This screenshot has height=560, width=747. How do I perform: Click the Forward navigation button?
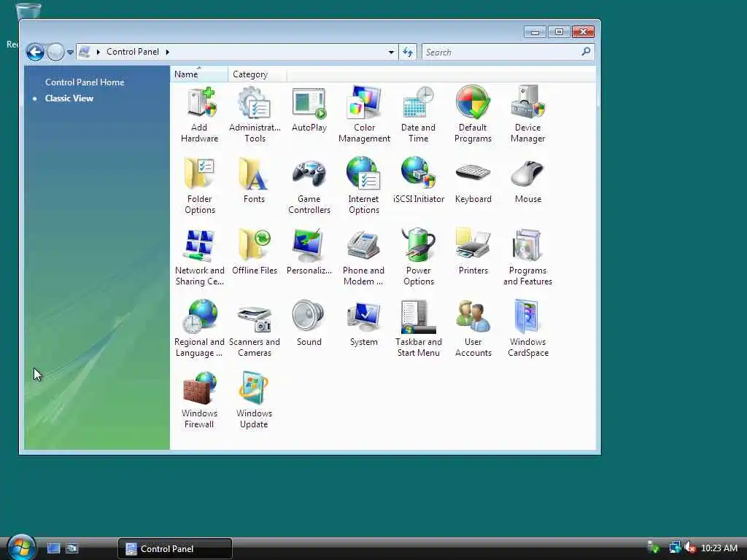coord(55,52)
